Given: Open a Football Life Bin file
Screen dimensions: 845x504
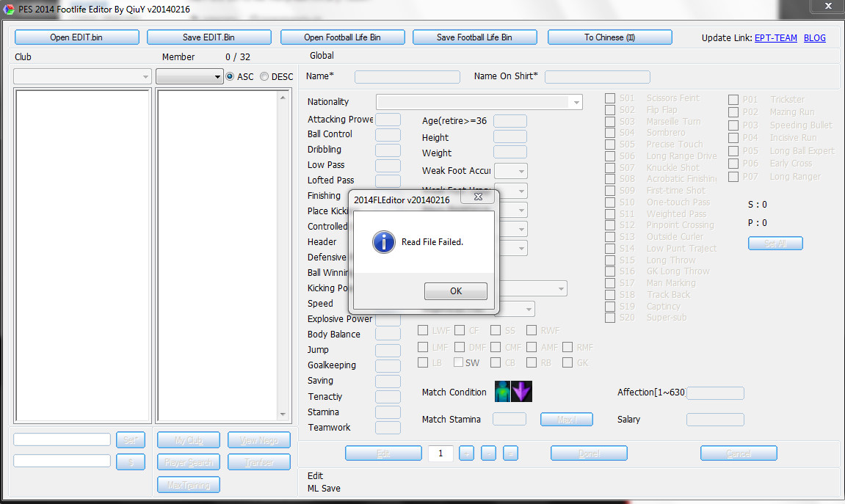Looking at the screenshot, I should coord(342,37).
